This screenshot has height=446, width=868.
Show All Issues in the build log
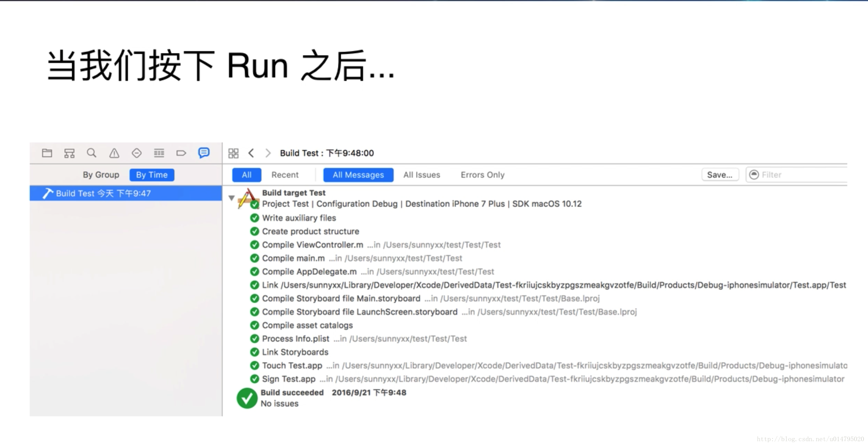pyautogui.click(x=422, y=175)
